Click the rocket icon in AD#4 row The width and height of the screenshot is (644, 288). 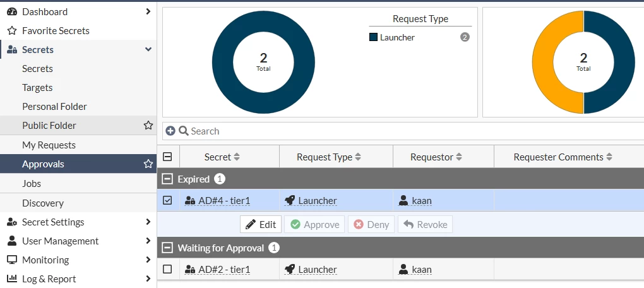(x=290, y=200)
